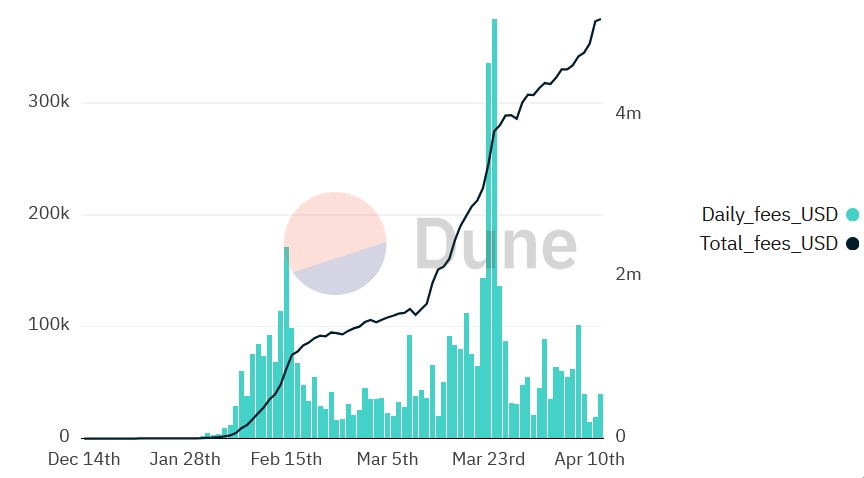864x478 pixels.
Task: Click the top end of Total fees line
Action: tap(599, 19)
